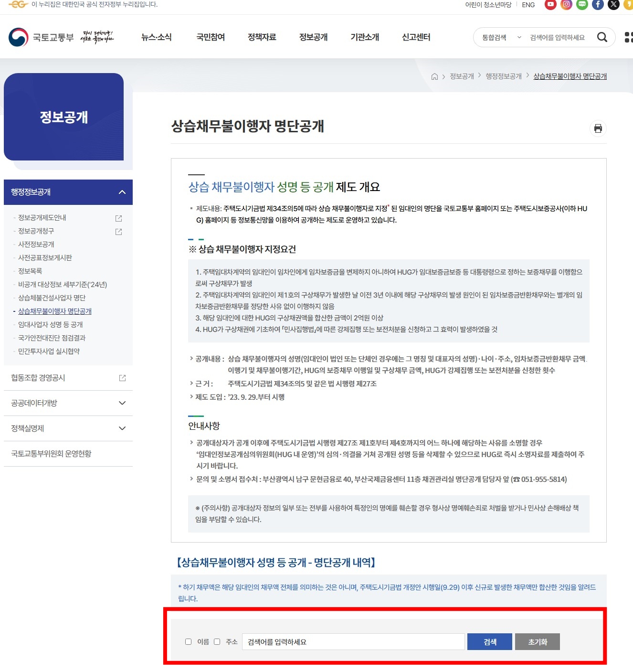
Task: Click the search magnifier icon in header
Action: (x=602, y=37)
